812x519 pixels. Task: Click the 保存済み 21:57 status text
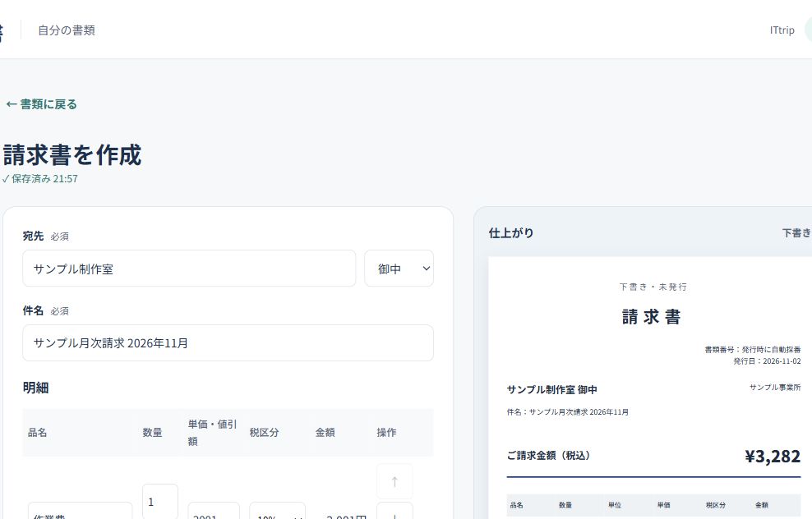coord(40,179)
